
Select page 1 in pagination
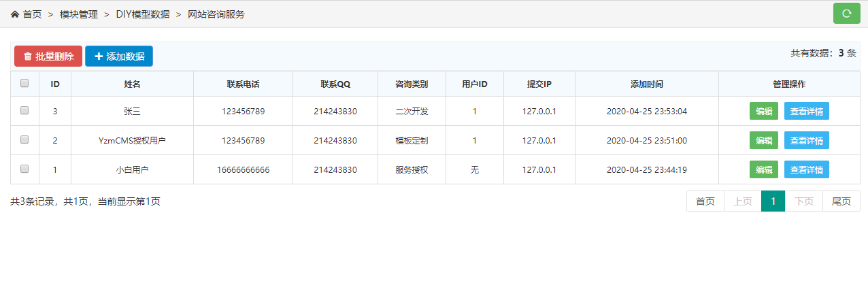[x=773, y=201]
